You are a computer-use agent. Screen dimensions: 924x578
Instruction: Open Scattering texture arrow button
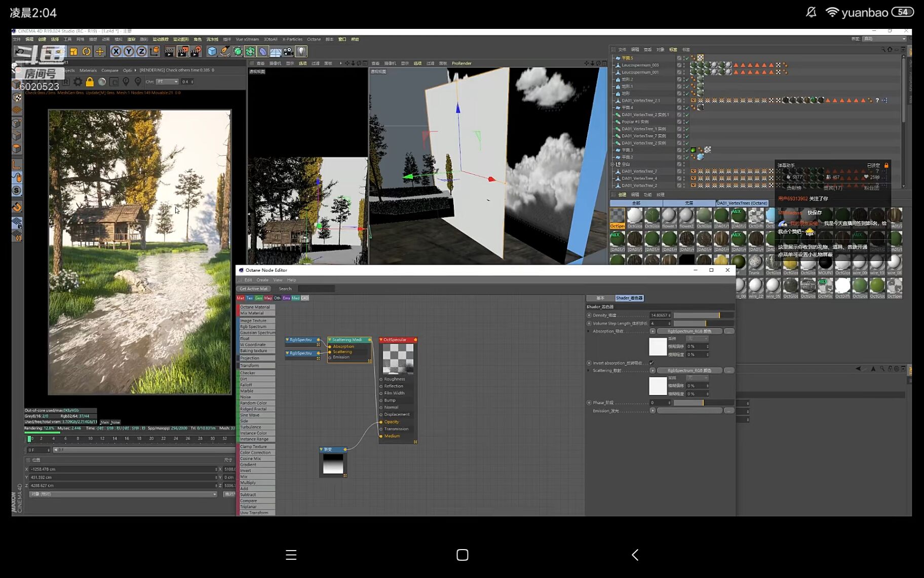click(652, 371)
